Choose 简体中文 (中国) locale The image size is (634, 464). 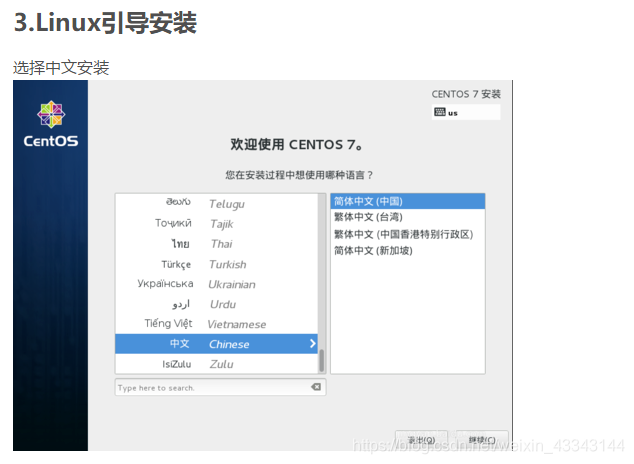click(x=408, y=201)
